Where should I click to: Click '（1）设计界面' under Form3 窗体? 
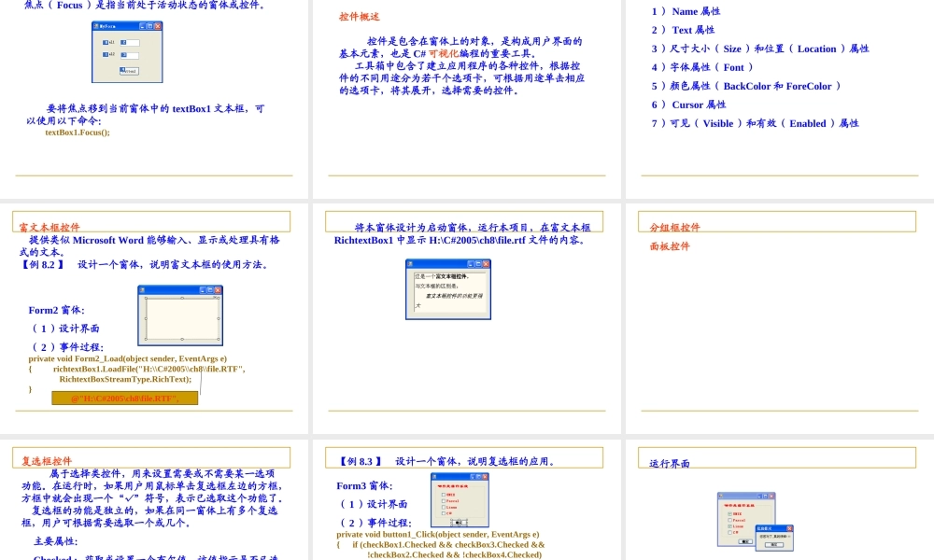[372, 504]
